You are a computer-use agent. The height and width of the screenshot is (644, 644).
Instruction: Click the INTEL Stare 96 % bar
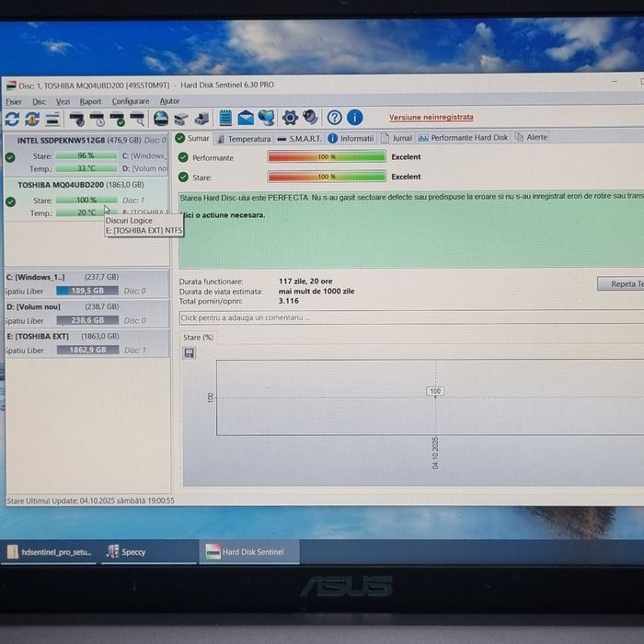pos(86,155)
